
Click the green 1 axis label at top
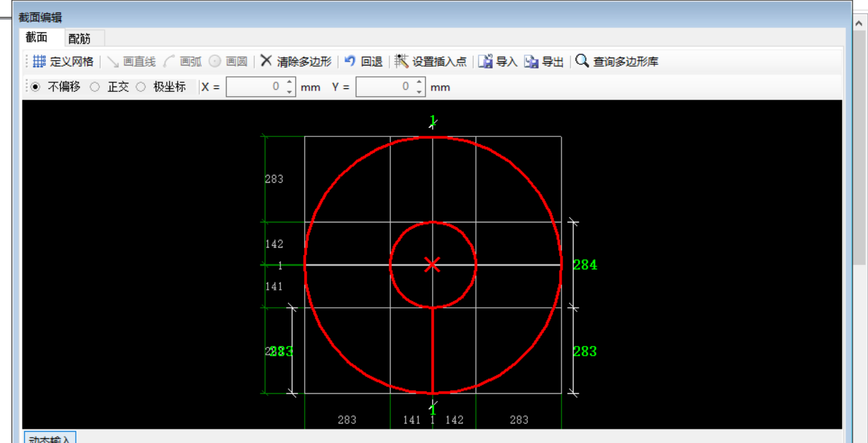coord(432,120)
